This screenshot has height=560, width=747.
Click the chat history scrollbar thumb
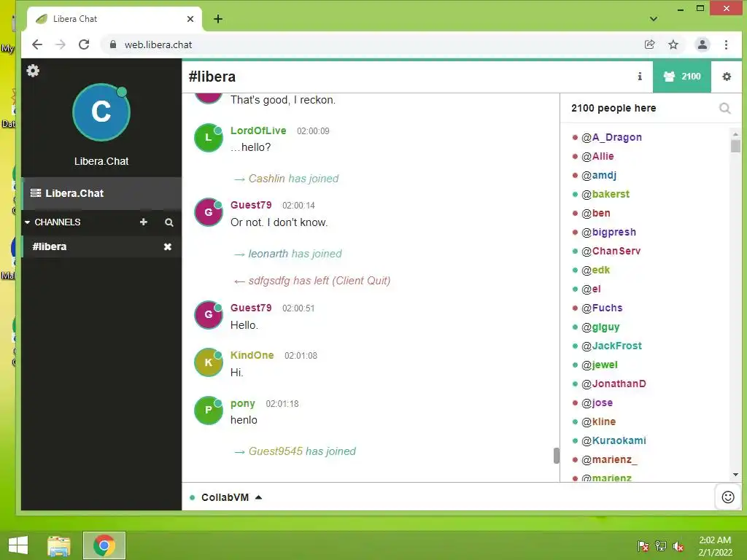pyautogui.click(x=556, y=456)
